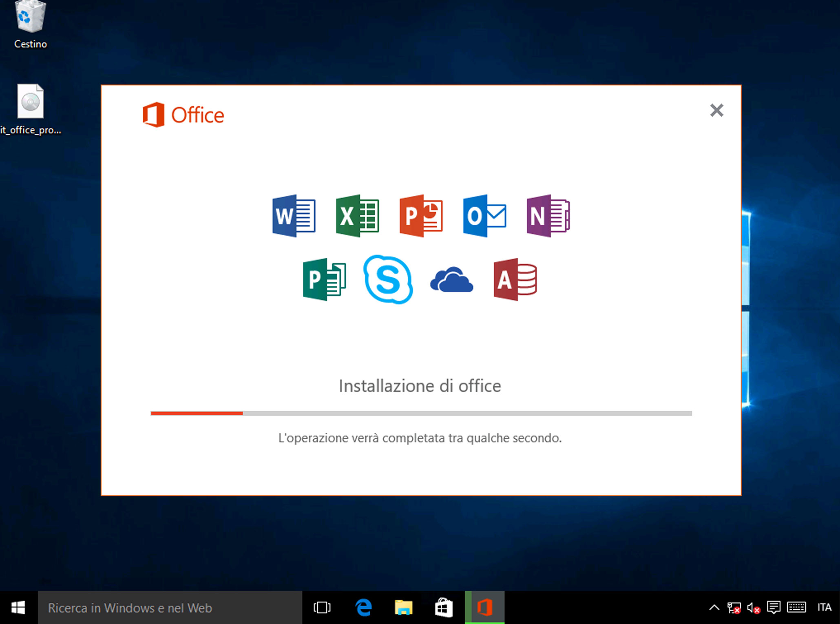The height and width of the screenshot is (624, 840).
Task: Click the installation progress bar
Action: [421, 413]
